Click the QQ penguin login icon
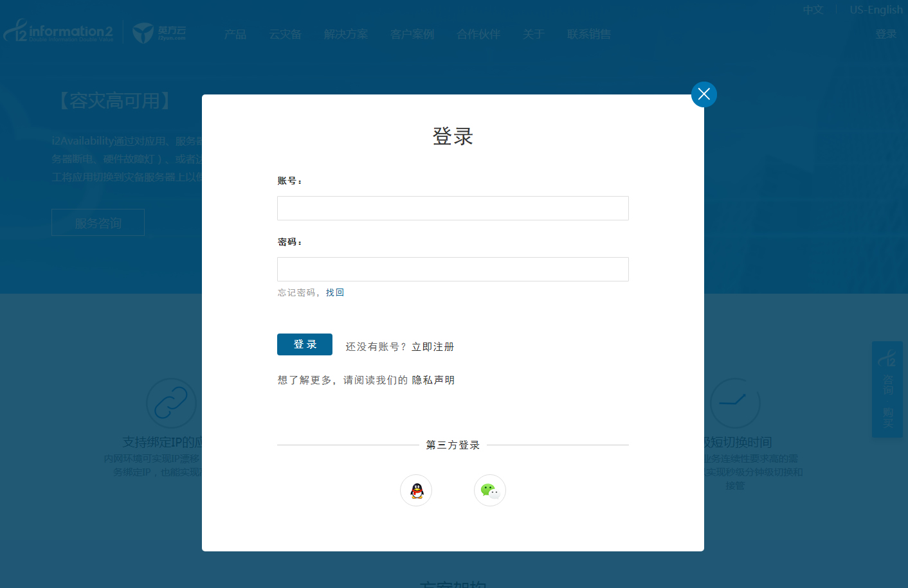Image resolution: width=908 pixels, height=588 pixels. [416, 490]
